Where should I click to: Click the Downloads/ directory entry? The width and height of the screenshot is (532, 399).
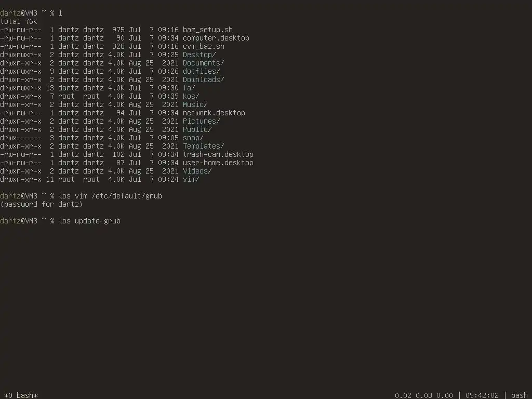coord(204,79)
